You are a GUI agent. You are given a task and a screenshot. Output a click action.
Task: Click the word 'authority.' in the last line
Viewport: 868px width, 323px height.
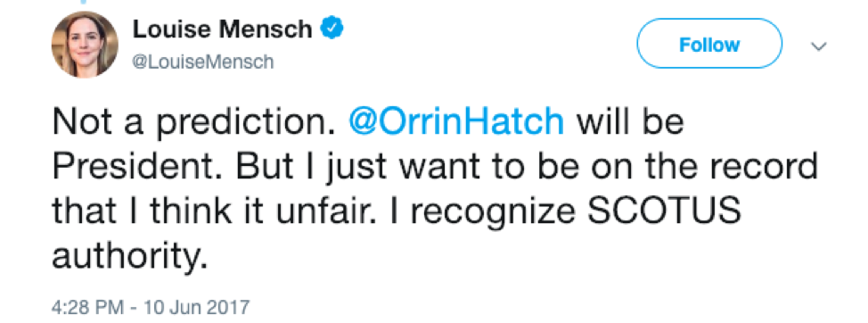[129, 255]
